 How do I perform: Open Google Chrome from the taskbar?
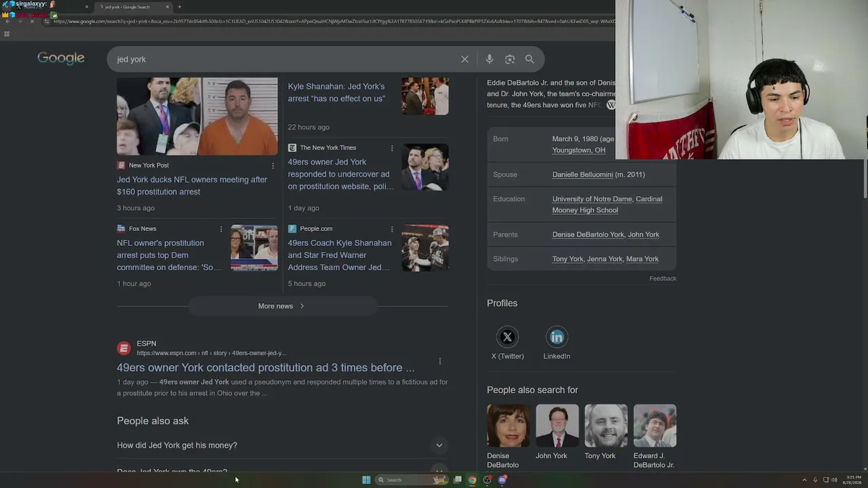(472, 480)
